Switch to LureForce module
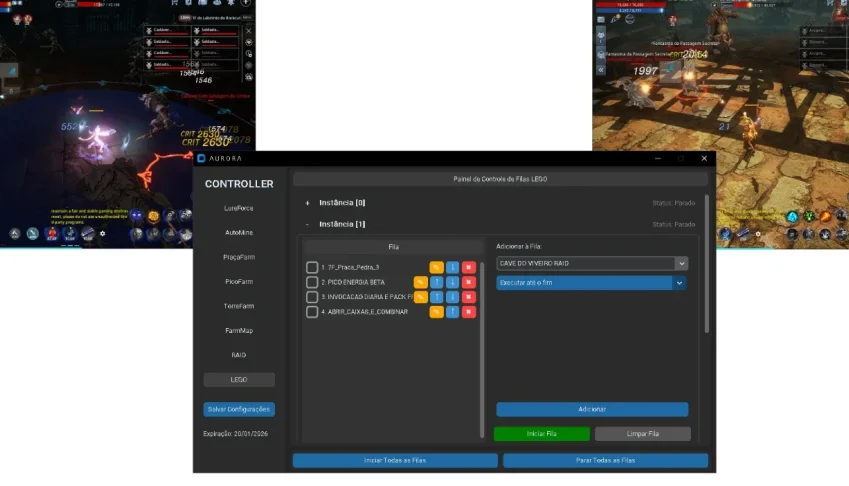Viewport: 849px width, 486px height. point(239,208)
